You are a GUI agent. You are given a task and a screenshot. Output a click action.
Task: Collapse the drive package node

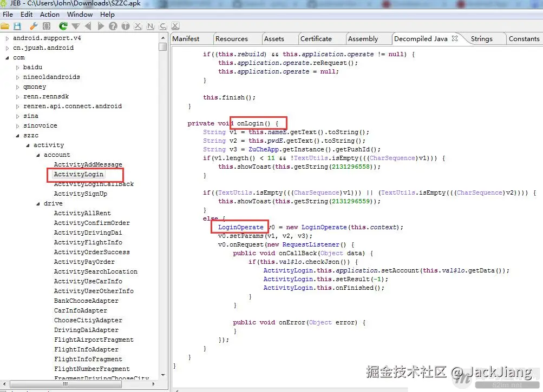(x=38, y=204)
